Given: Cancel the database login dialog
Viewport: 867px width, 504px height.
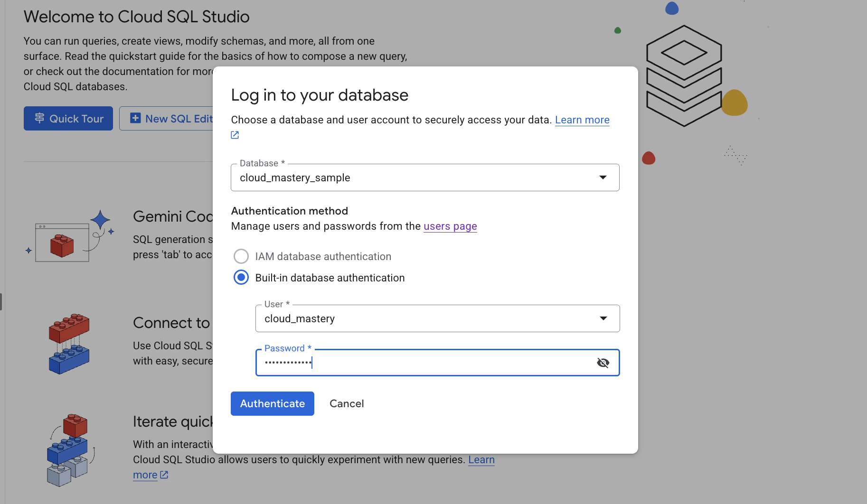Looking at the screenshot, I should pos(347,403).
